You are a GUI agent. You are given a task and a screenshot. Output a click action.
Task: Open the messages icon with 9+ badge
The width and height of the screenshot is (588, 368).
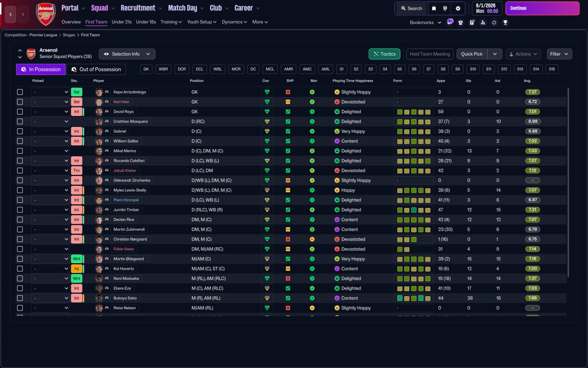(450, 22)
